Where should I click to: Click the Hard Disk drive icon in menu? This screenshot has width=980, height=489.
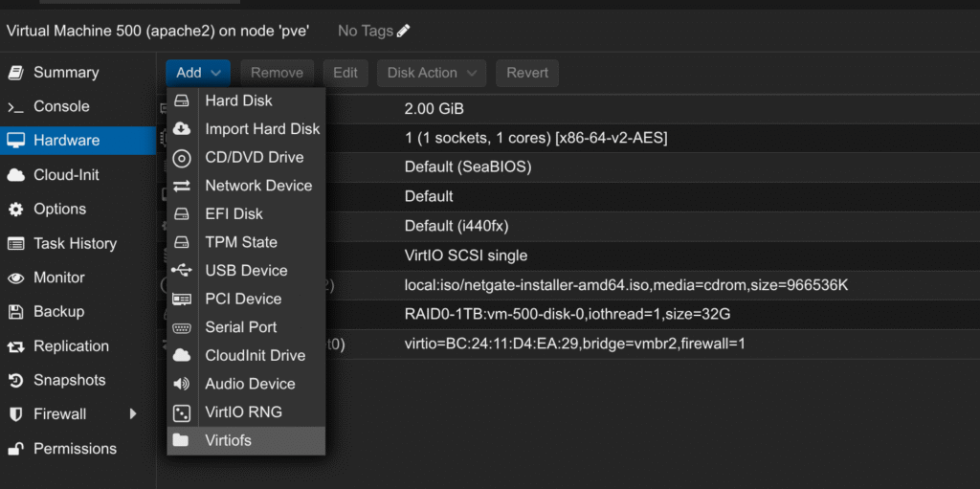[x=182, y=100]
